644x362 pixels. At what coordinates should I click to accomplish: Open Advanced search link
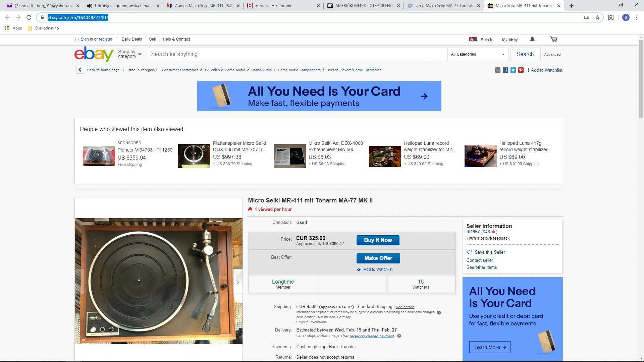click(x=552, y=54)
